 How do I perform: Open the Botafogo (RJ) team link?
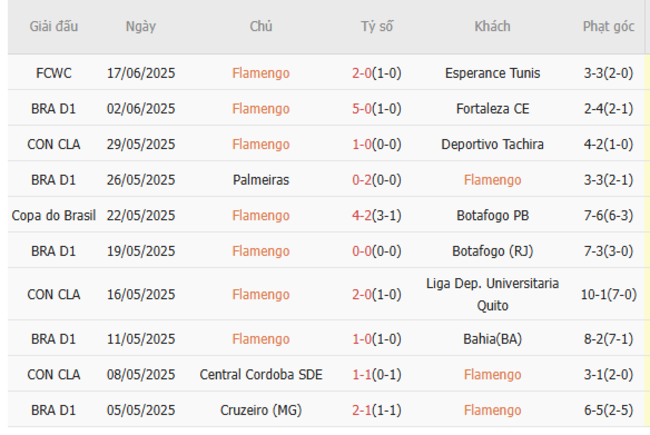point(492,251)
